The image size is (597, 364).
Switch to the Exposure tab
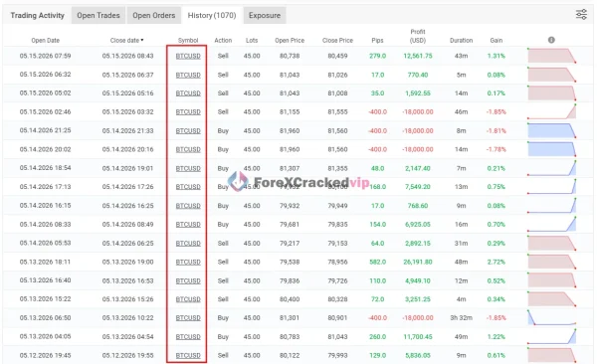coord(265,15)
